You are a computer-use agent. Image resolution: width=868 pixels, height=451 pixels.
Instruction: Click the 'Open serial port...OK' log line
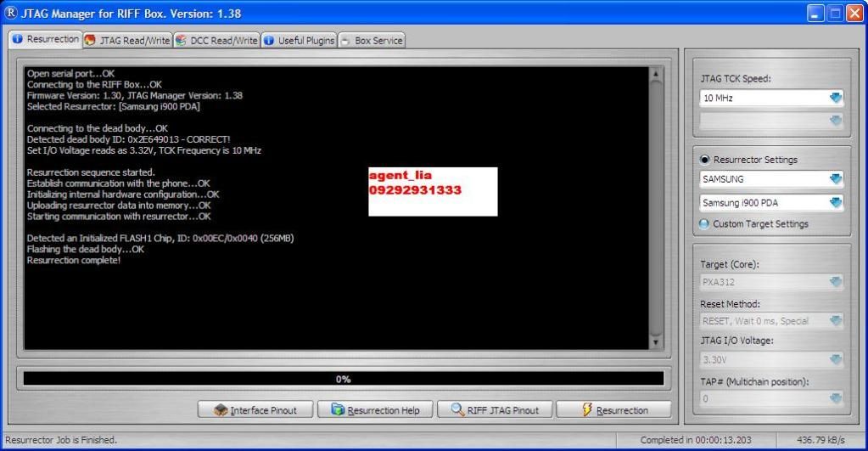click(71, 74)
